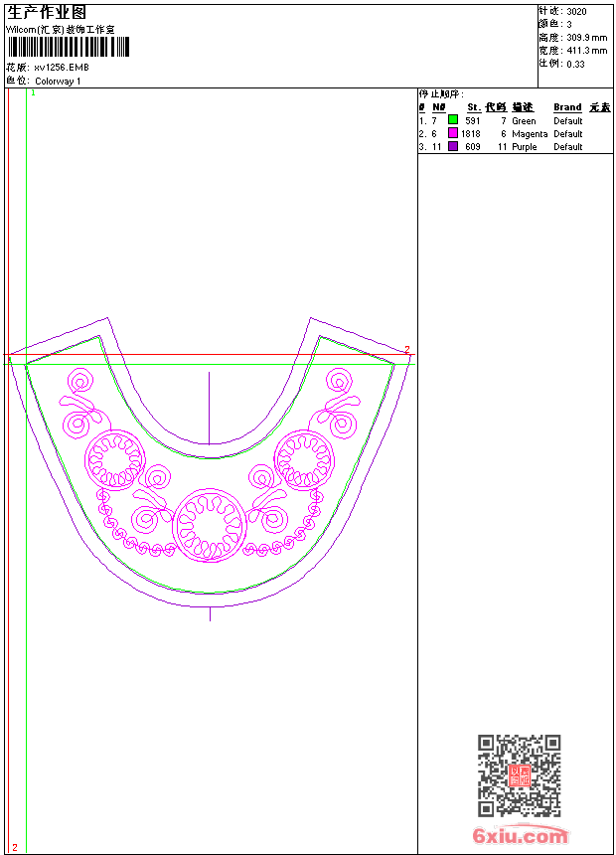Select the "停止顺序:" heading

coord(441,94)
